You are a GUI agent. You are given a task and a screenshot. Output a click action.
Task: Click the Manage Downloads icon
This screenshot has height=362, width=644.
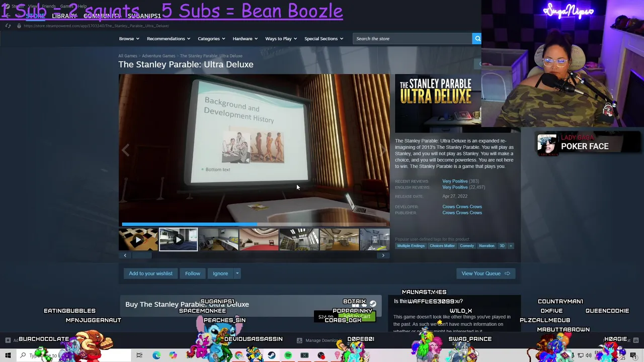point(299,340)
